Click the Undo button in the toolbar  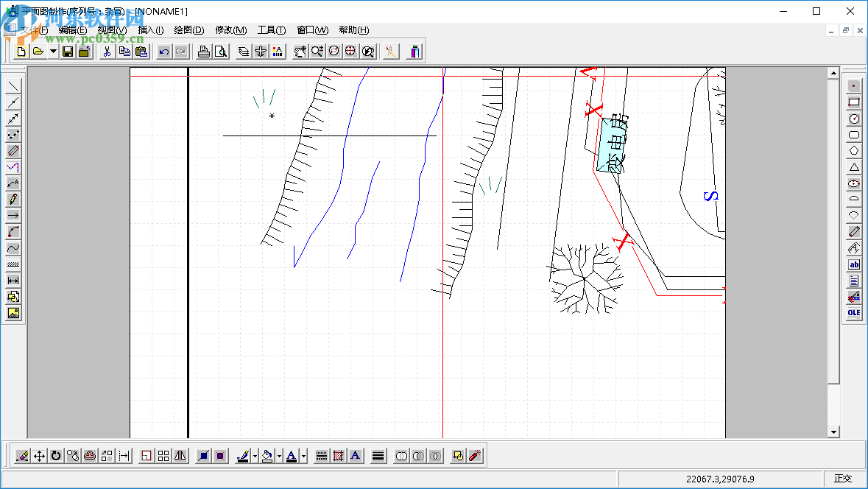click(163, 52)
